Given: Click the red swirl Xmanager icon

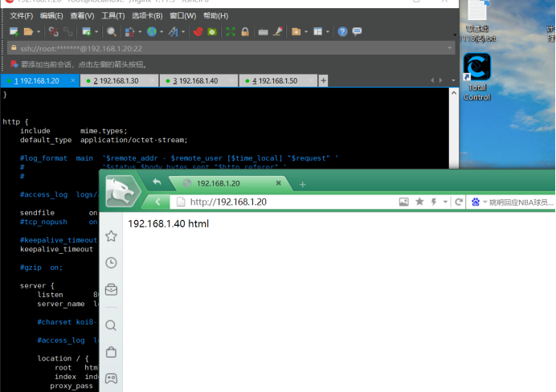Looking at the screenshot, I should click(x=198, y=32).
